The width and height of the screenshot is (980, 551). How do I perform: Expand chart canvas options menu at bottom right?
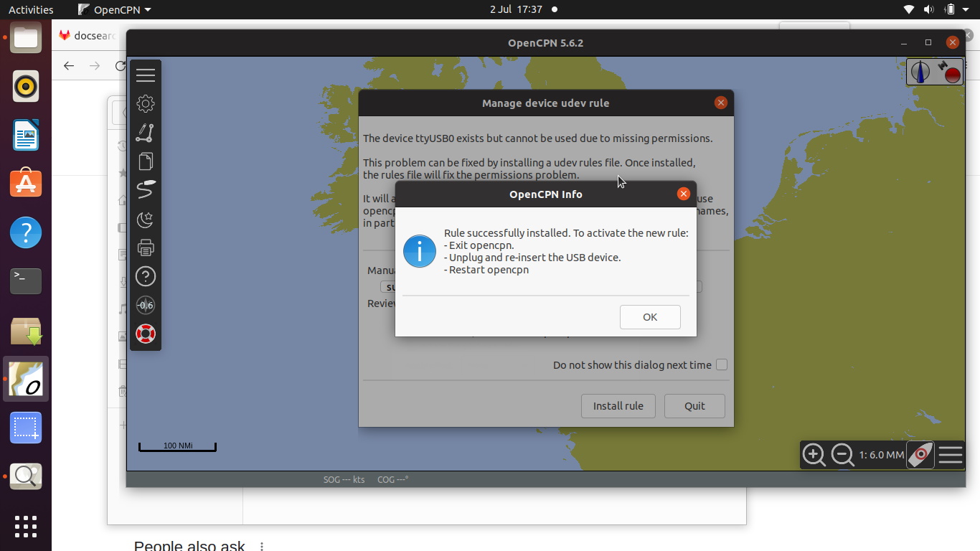tap(951, 455)
